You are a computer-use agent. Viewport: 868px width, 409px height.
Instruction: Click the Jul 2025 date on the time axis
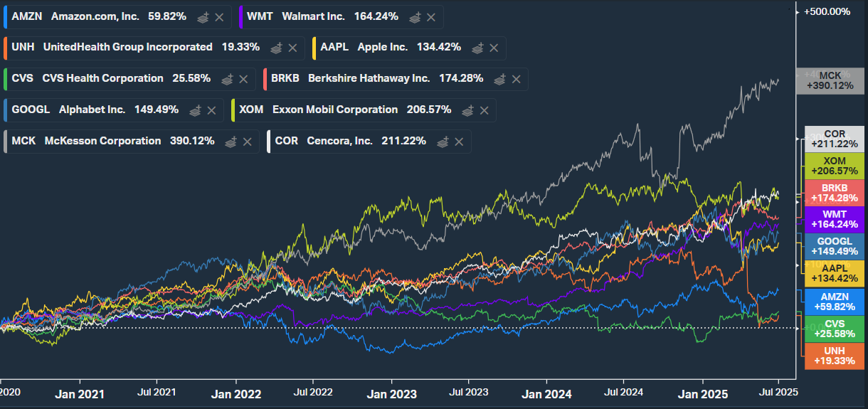tap(778, 392)
